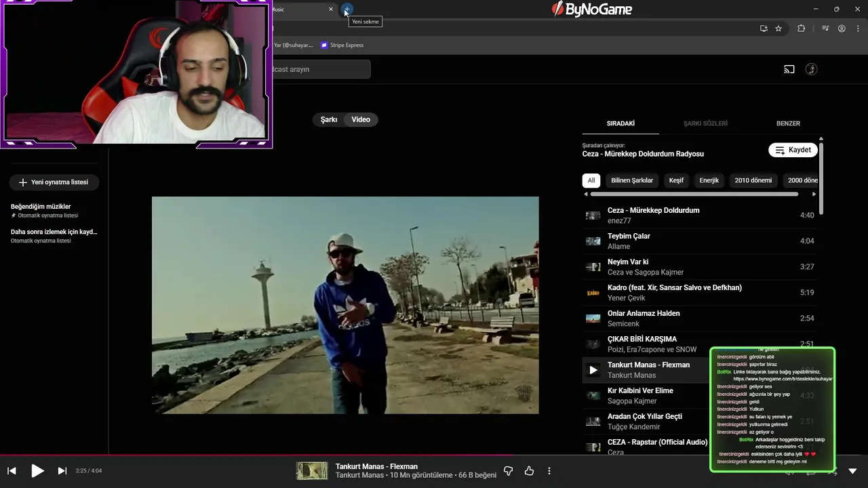Open the Chrome three-dot menu
This screenshot has height=488, width=868.
click(x=858, y=28)
